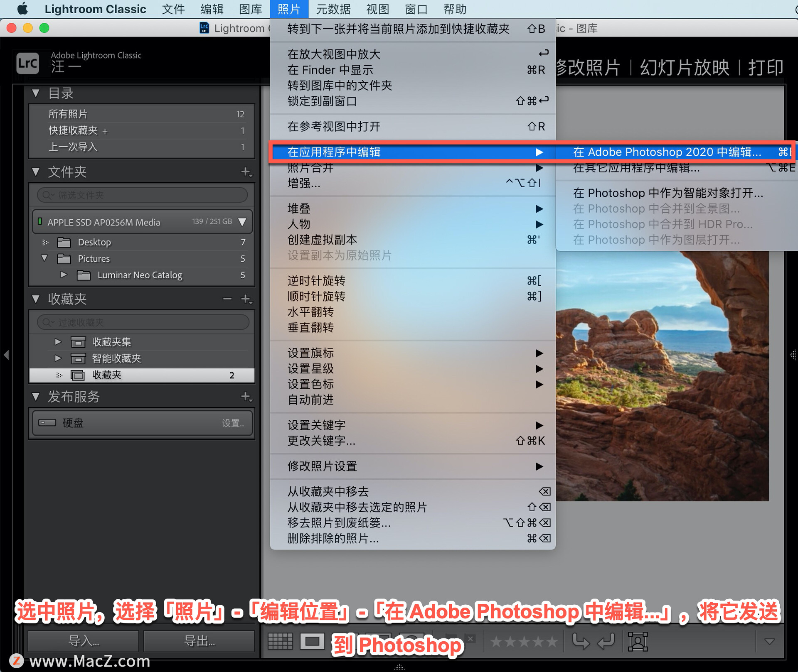Screen dimensions: 798x672
Task: Open the Apple menu
Action: click(x=22, y=9)
